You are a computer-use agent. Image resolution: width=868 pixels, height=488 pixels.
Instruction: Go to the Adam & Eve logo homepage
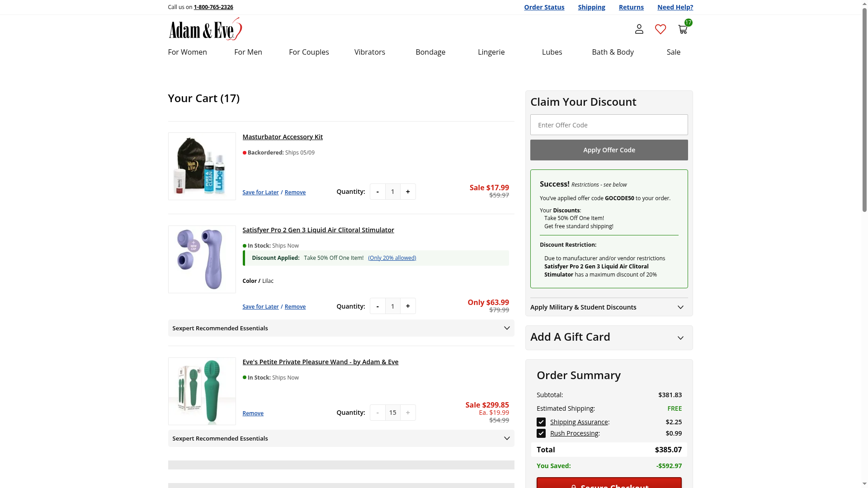[205, 29]
